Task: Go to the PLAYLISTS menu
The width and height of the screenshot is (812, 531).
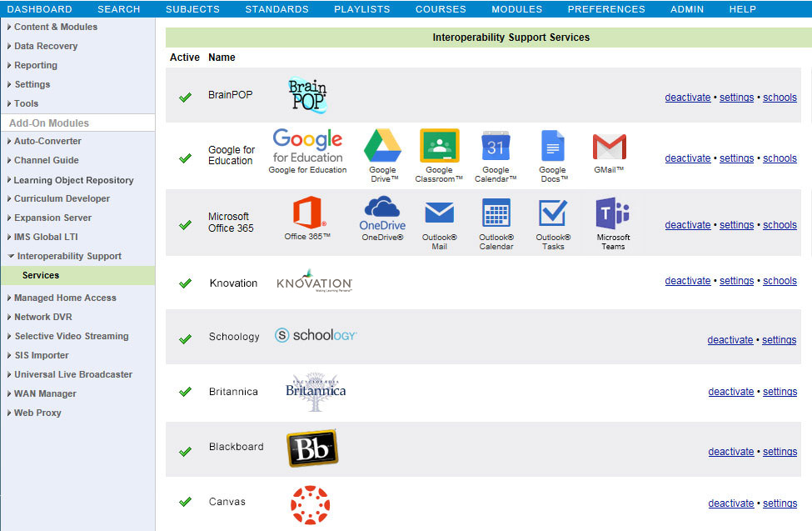Action: point(362,9)
